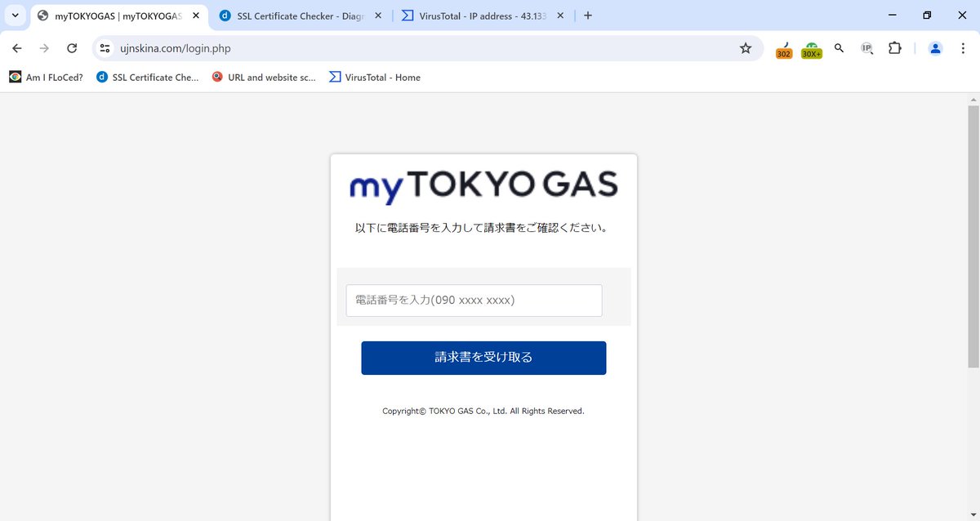Open the Am I FLoCed? bookmark
980x521 pixels.
tap(46, 78)
